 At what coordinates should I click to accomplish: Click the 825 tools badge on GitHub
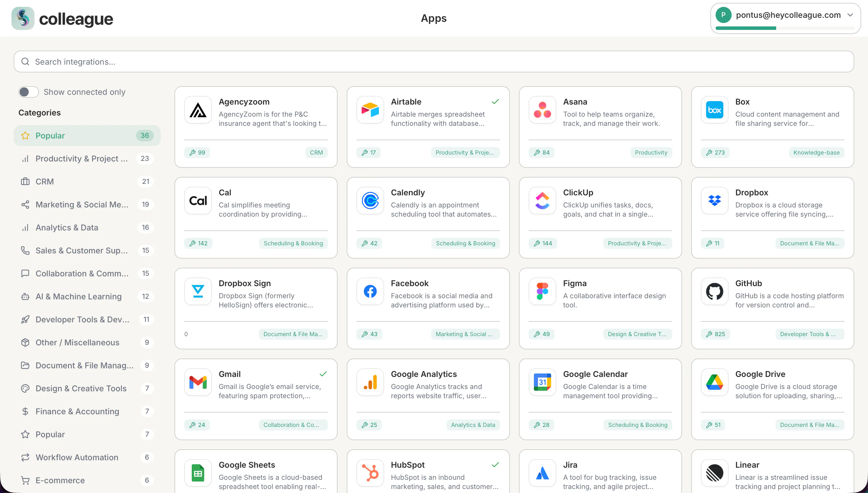pyautogui.click(x=715, y=334)
